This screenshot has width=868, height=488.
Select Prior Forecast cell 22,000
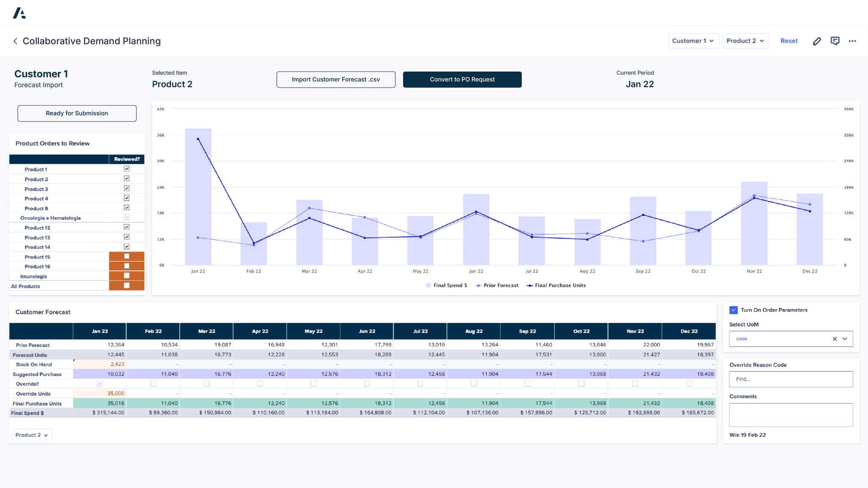[x=634, y=345]
